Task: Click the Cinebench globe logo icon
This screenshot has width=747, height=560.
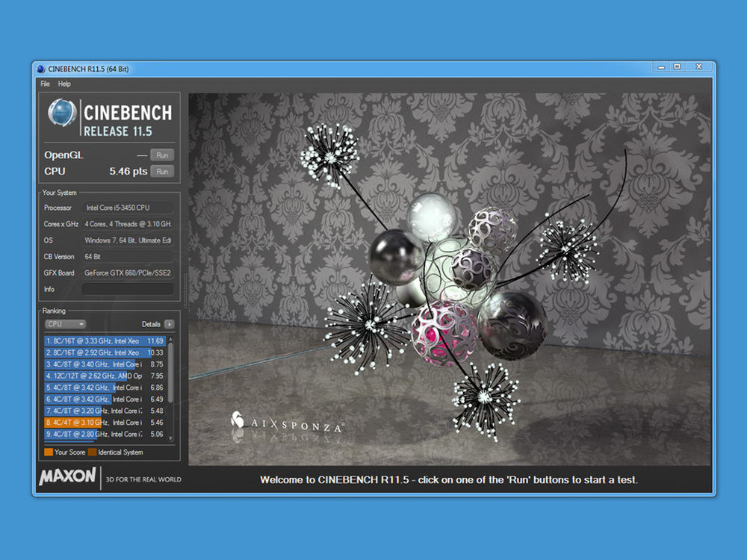Action: point(62,113)
